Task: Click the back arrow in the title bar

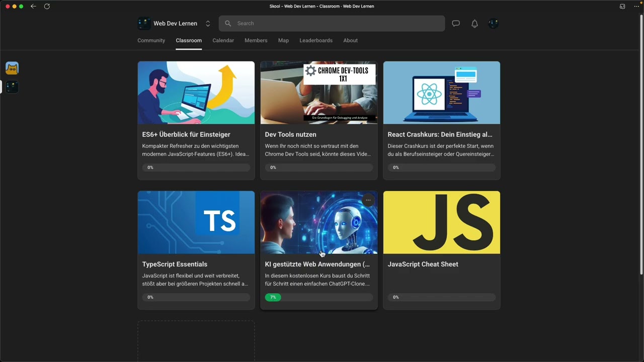Action: click(33, 6)
